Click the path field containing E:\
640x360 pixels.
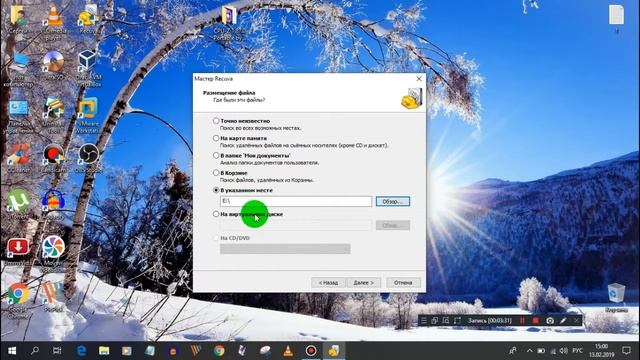click(296, 201)
